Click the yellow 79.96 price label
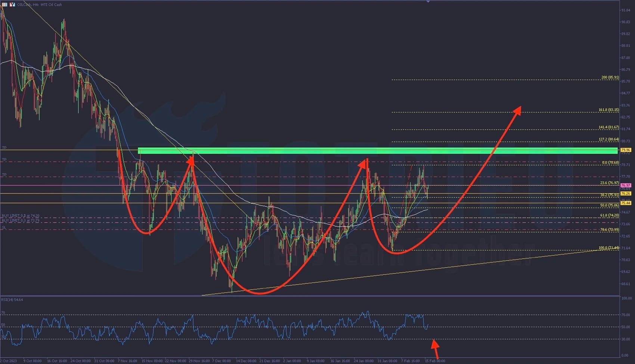Viewport: 635px width, 364px height. click(x=625, y=150)
